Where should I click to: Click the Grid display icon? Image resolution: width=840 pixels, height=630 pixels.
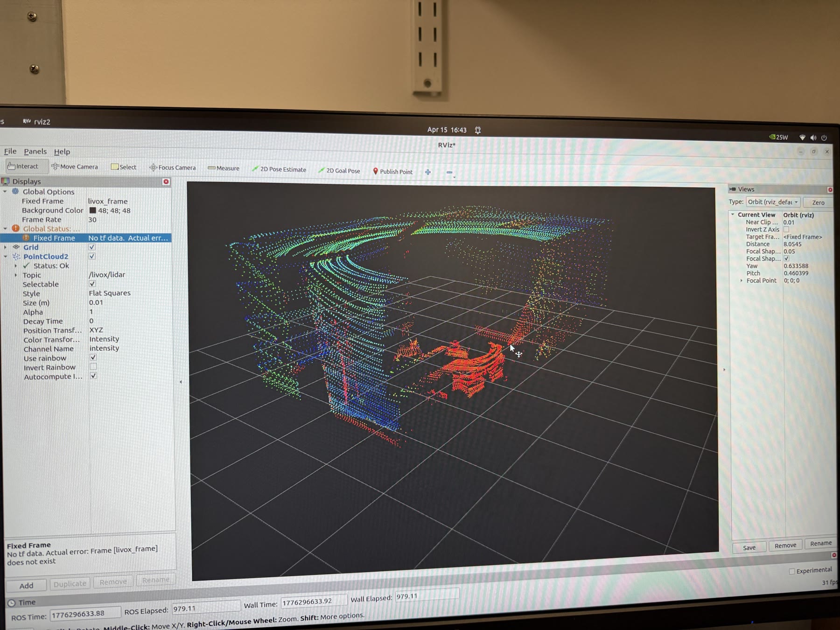coord(16,247)
